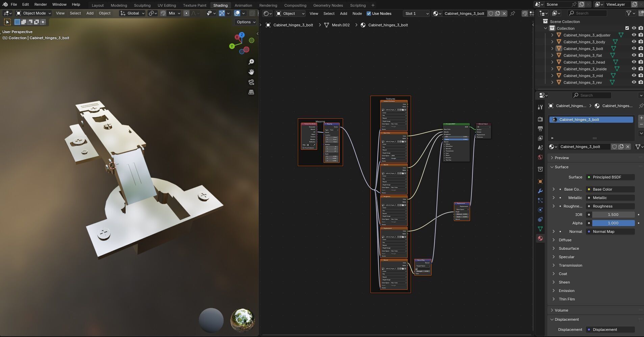
Task: Add a material slot with the plus button
Action: click(641, 118)
